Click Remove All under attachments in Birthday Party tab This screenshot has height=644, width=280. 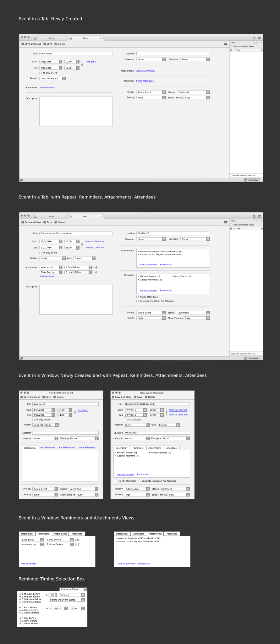(x=166, y=265)
